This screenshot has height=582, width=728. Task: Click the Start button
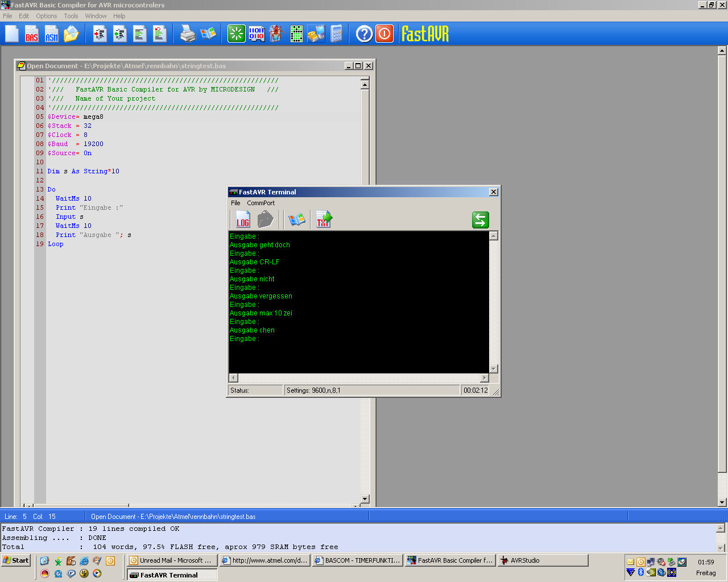(x=15, y=560)
